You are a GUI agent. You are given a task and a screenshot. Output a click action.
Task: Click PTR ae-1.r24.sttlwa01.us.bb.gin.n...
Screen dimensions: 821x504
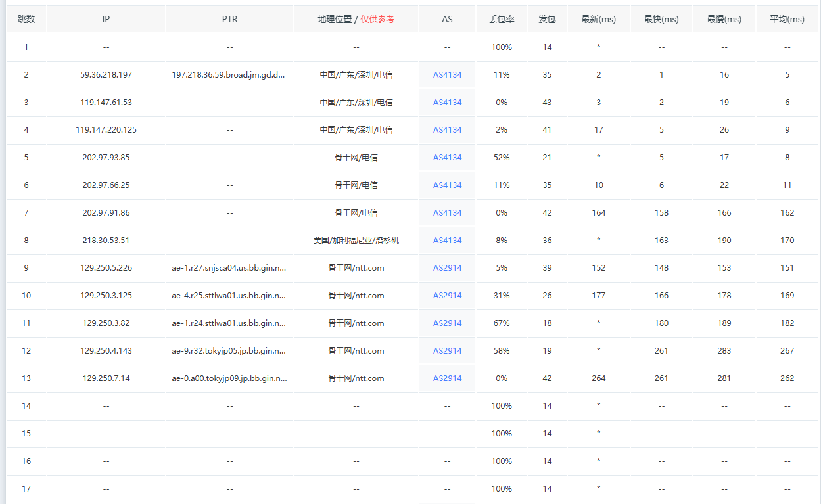(229, 323)
